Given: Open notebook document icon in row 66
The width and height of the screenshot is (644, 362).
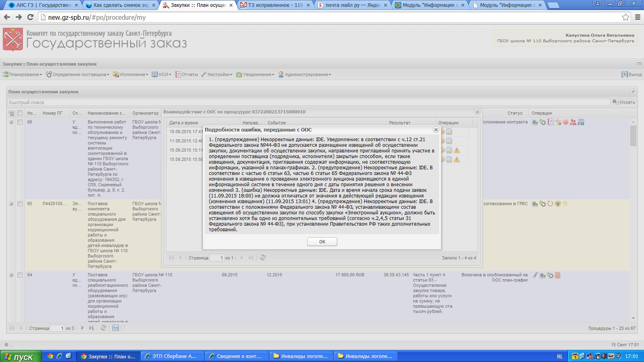Looking at the screenshot, I should [550, 122].
